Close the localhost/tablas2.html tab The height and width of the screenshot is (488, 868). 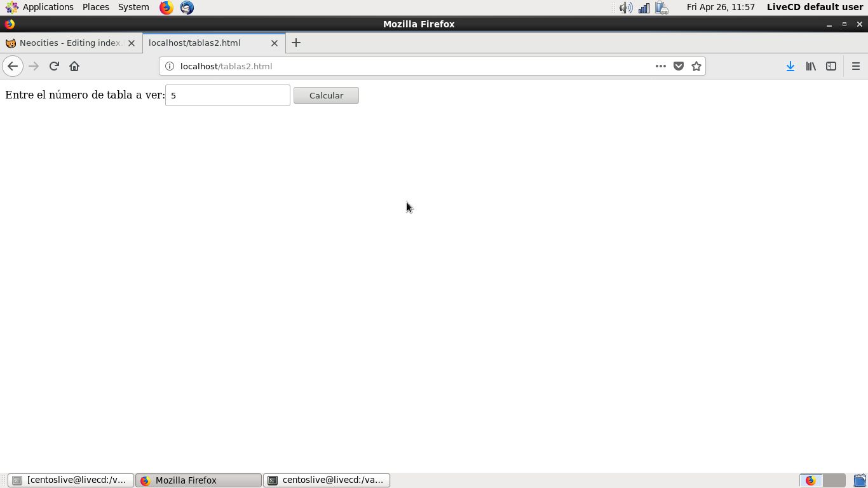(x=275, y=43)
